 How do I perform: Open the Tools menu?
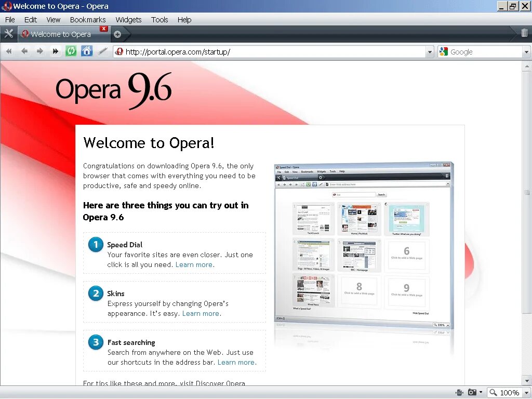click(159, 20)
